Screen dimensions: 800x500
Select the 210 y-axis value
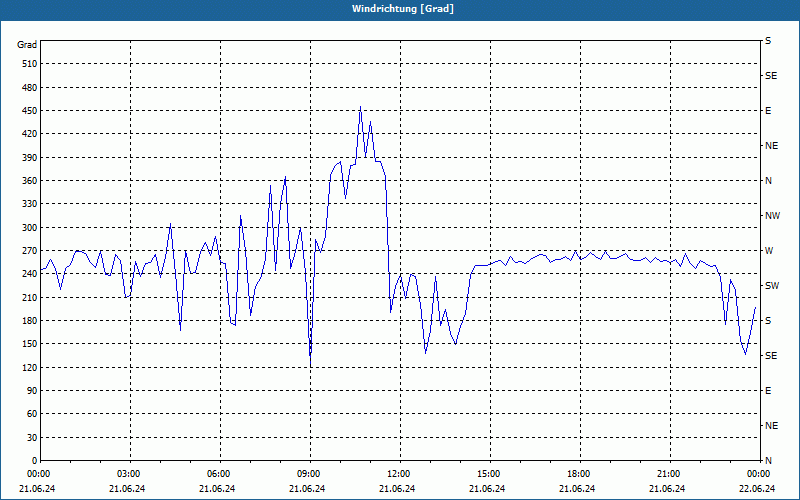point(30,297)
